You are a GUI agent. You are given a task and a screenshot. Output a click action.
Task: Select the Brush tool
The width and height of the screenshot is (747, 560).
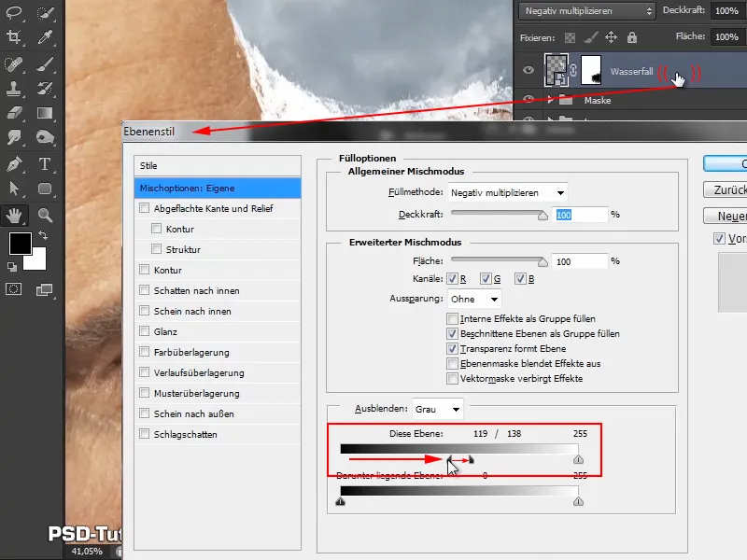(45, 63)
